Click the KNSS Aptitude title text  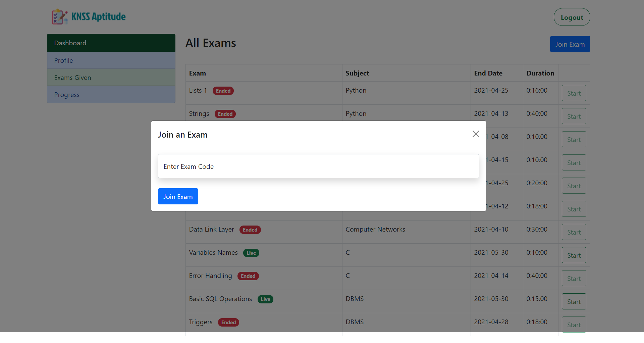(x=98, y=17)
